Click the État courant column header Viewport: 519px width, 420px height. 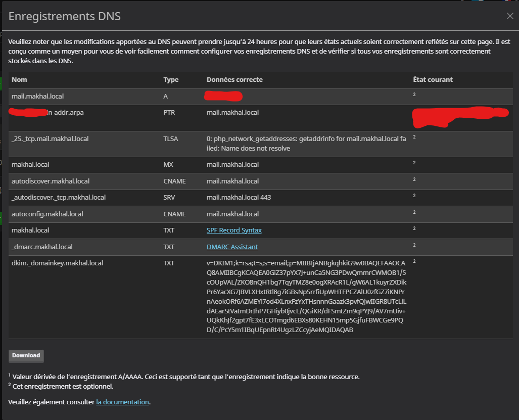(x=433, y=80)
